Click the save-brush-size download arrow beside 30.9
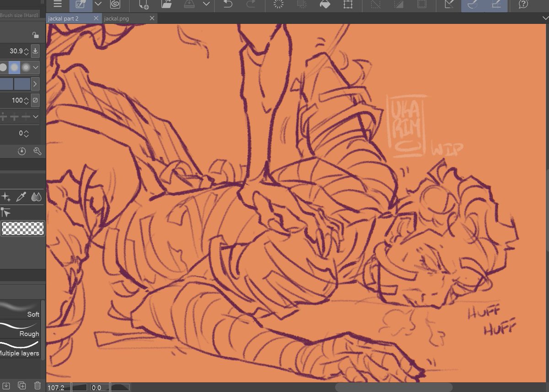The height and width of the screenshot is (392, 549). (x=35, y=51)
